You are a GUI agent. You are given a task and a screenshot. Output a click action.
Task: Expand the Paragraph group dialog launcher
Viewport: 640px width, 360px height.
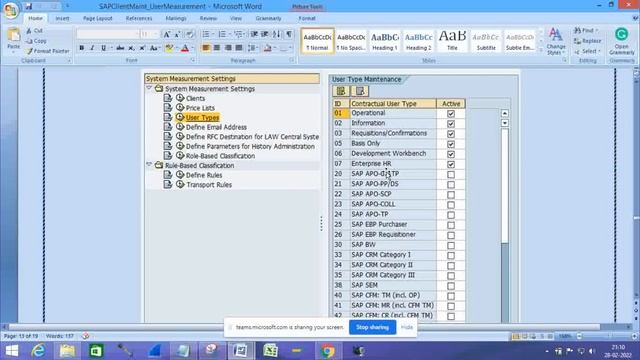click(292, 60)
